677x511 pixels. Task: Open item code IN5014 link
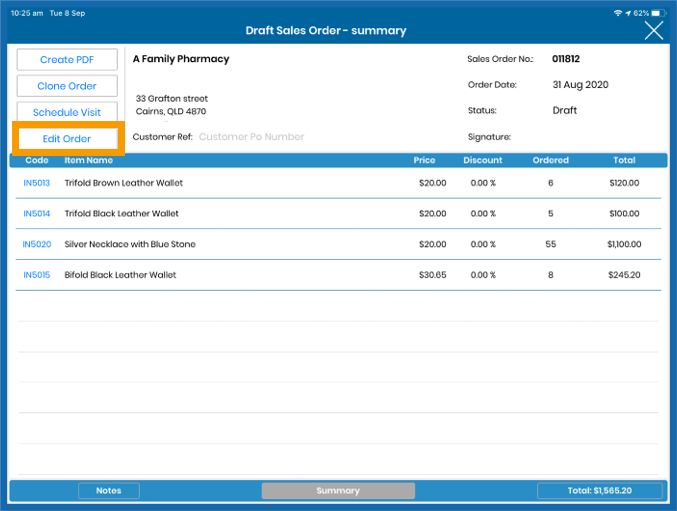click(36, 214)
